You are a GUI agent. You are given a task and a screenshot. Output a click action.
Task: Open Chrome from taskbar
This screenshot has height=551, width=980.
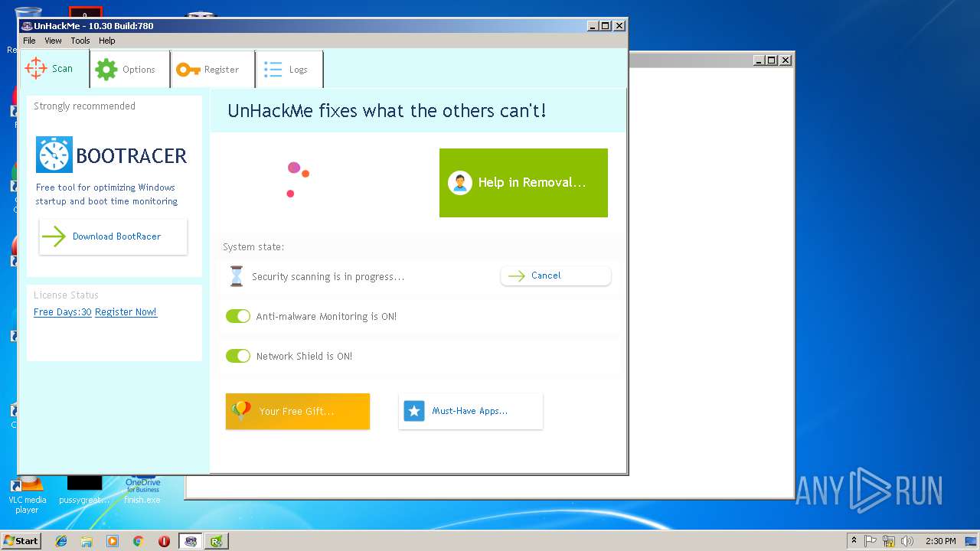pos(138,541)
